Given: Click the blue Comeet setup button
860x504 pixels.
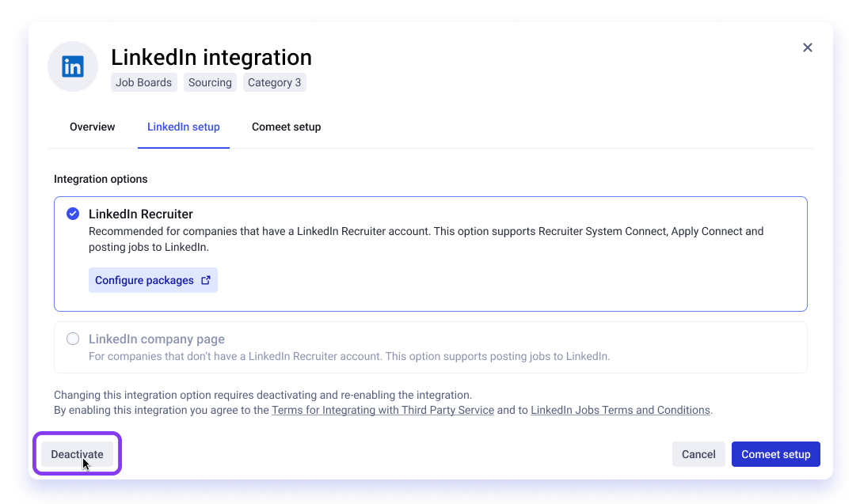Looking at the screenshot, I should point(775,454).
